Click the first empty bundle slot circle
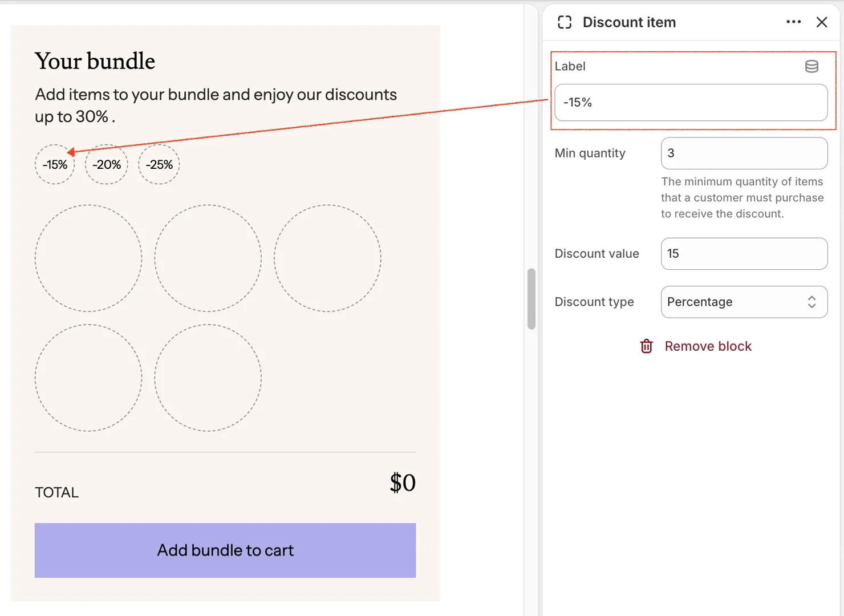The image size is (844, 616). (88, 258)
